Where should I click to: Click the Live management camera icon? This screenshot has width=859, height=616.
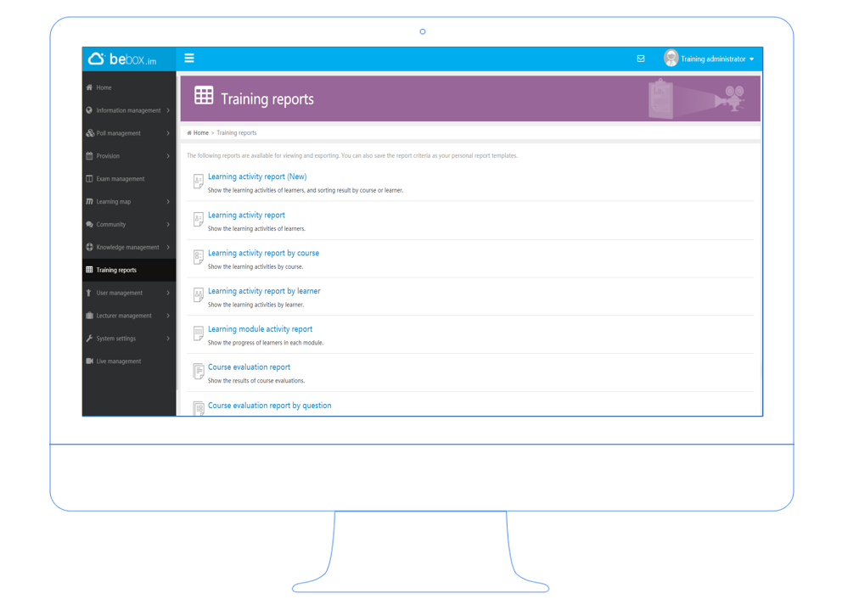(89, 361)
